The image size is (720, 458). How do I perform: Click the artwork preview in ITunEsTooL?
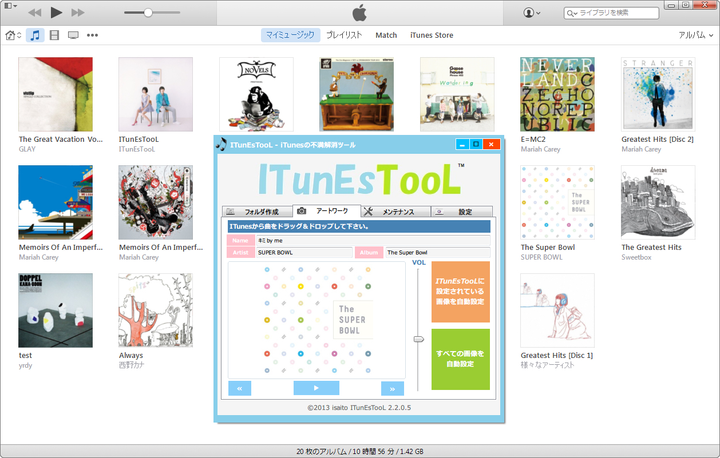click(x=317, y=320)
